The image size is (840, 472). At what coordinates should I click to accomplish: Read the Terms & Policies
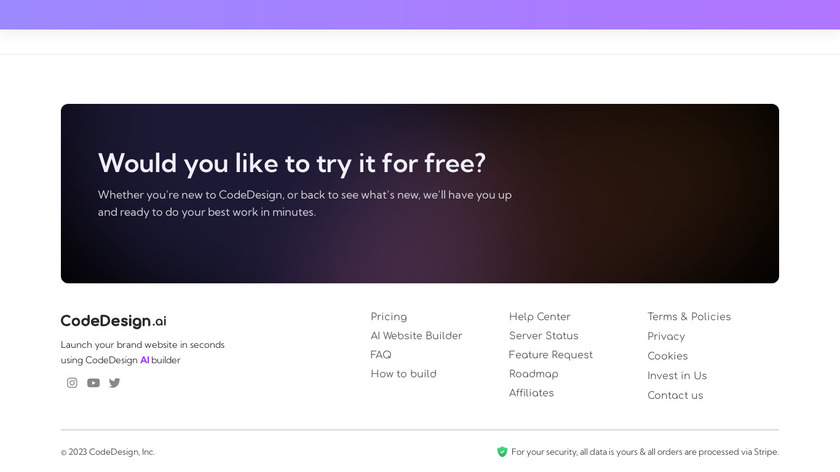[x=689, y=317]
